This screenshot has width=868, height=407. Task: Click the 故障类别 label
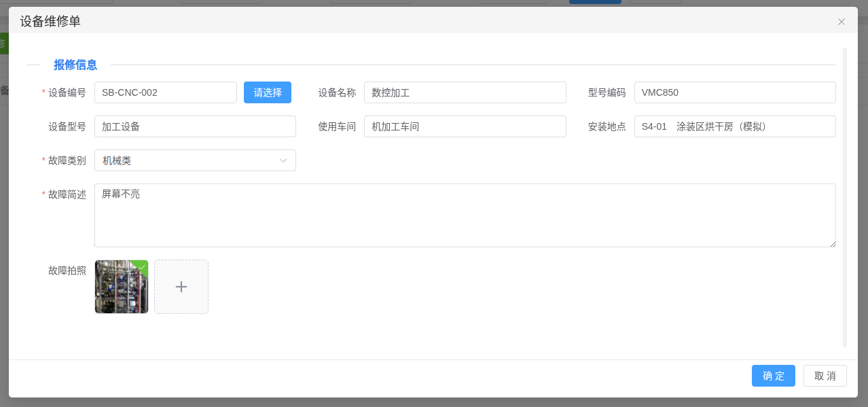pyautogui.click(x=67, y=160)
